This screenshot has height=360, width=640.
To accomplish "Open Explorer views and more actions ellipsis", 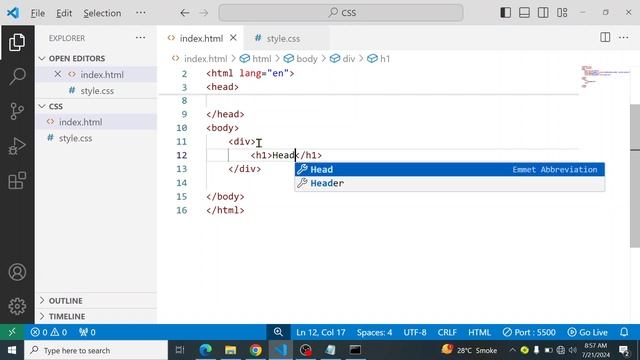I will (140, 38).
